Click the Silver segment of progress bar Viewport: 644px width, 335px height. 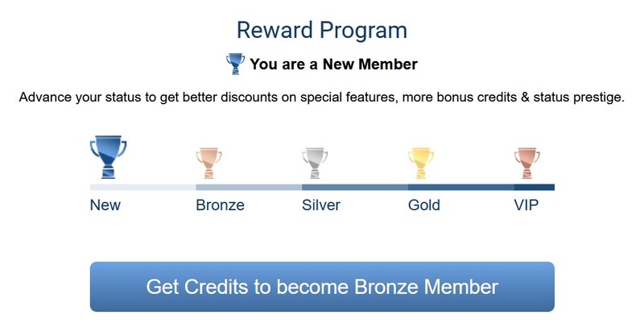pos(355,188)
